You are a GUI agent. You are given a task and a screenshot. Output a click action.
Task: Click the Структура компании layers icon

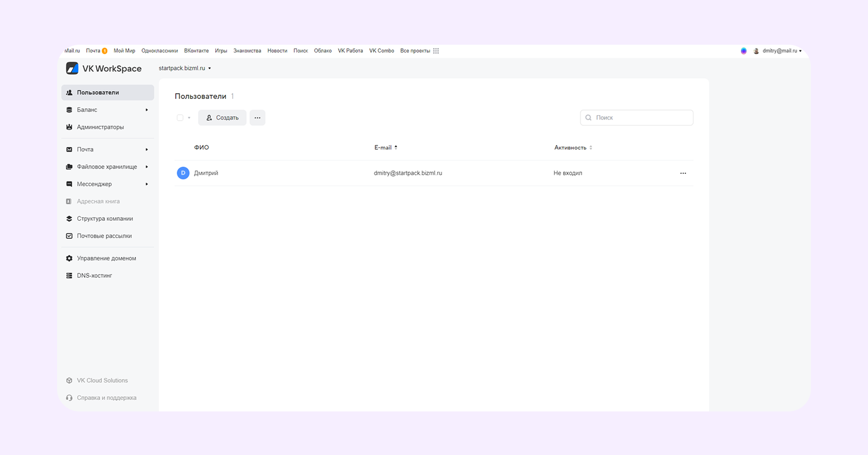[69, 219]
